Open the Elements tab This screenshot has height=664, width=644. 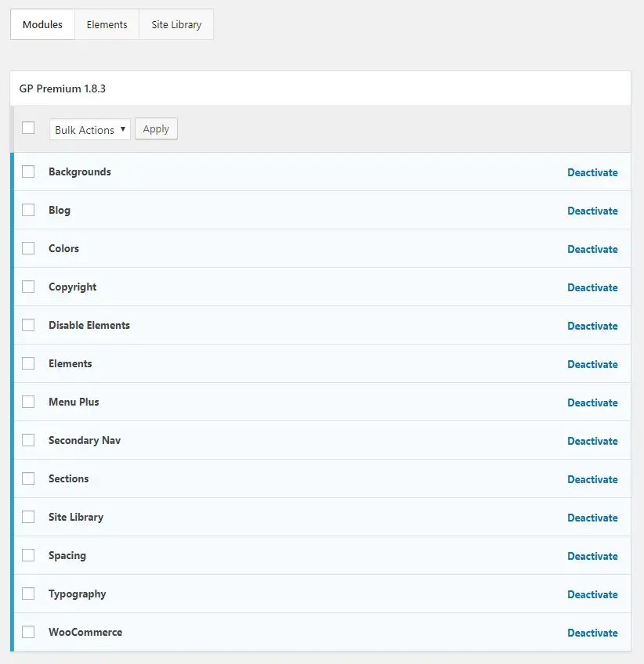(107, 24)
